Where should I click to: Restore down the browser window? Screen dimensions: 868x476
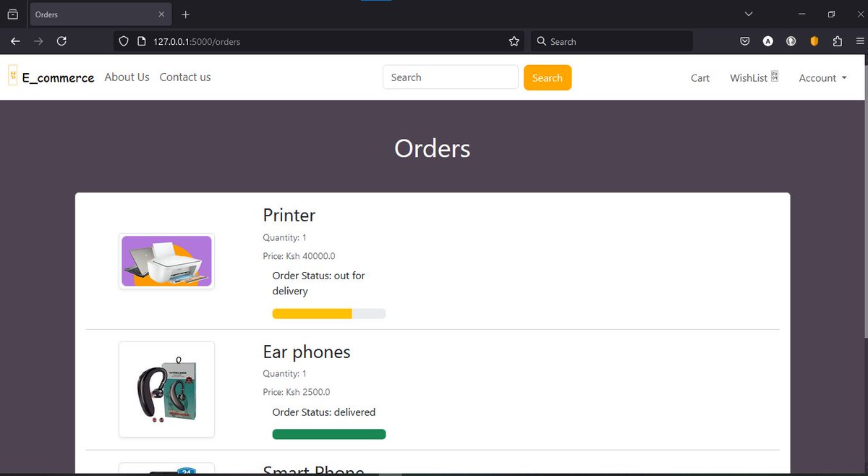coord(832,14)
